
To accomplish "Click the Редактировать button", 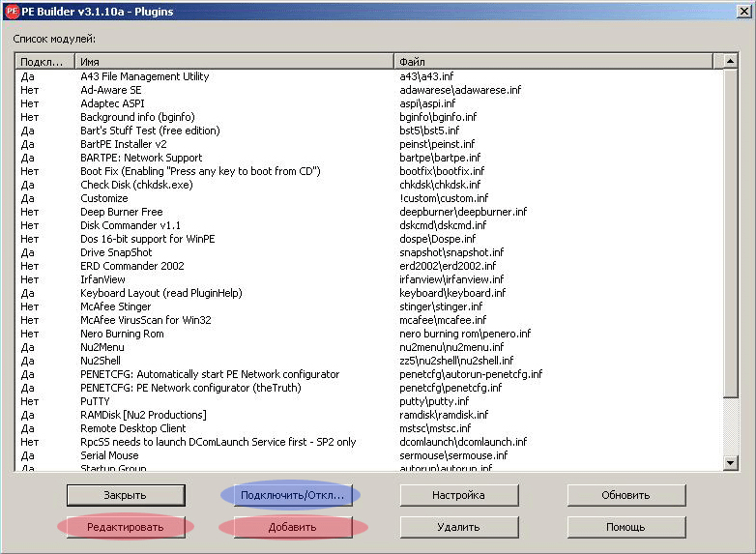I will click(126, 527).
